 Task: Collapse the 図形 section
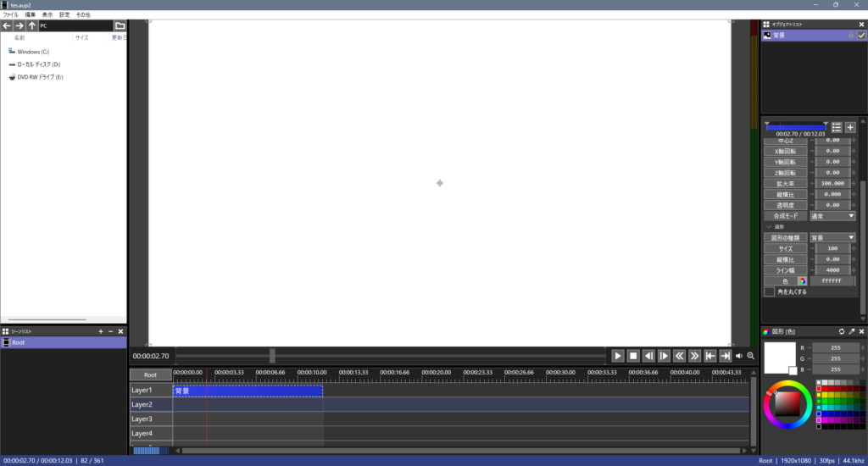coord(769,227)
